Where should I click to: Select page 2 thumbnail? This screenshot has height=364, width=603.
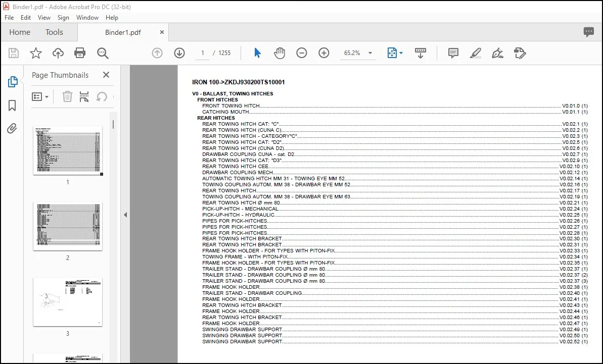pyautogui.click(x=68, y=226)
